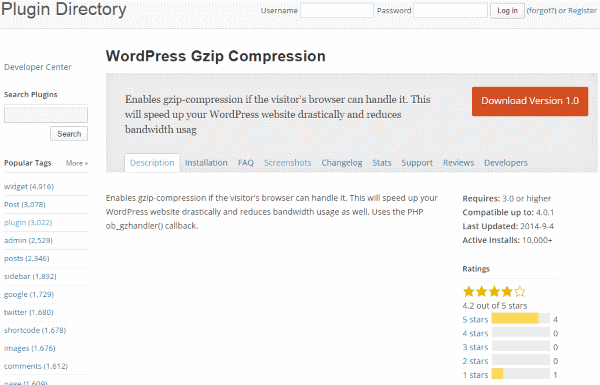Open the Developer Center link
The width and height of the screenshot is (600, 385).
click(38, 67)
